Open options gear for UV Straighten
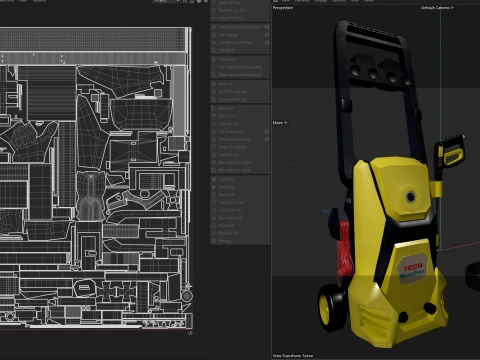This screenshot has width=480, height=360. pyautogui.click(x=267, y=132)
